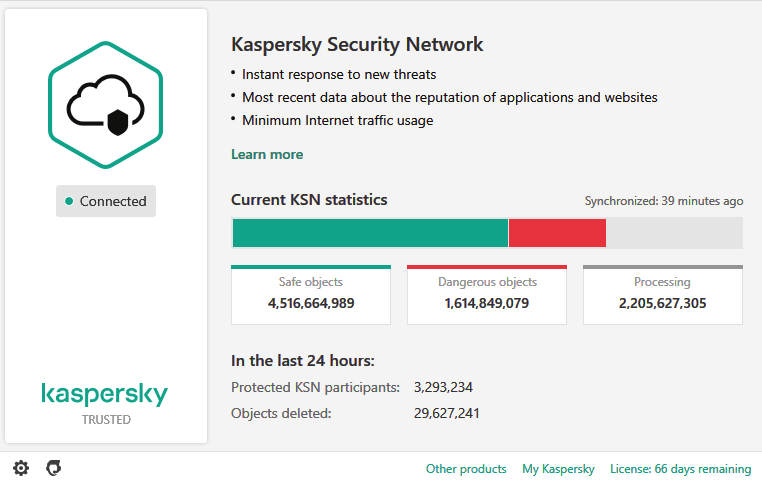Open the Other products link
Image resolution: width=762 pixels, height=481 pixels.
(x=466, y=469)
